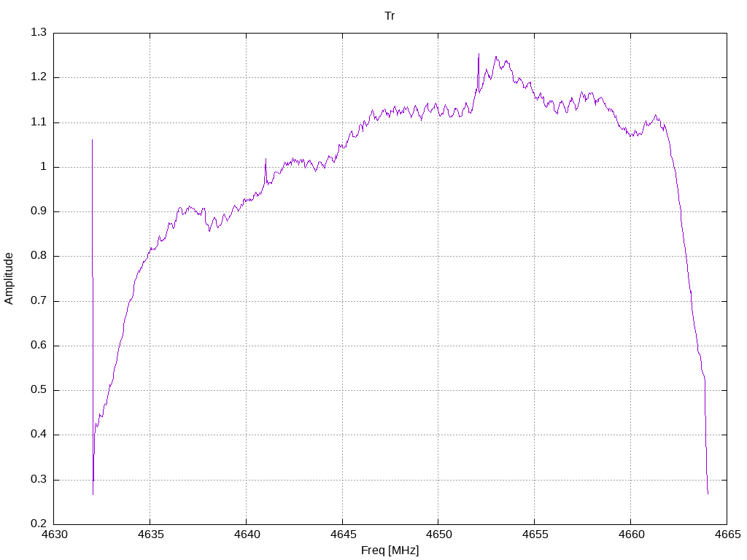Viewport: 747px width, 560px height.
Task: Click the y-axis tick label 0.7
Action: tap(39, 300)
